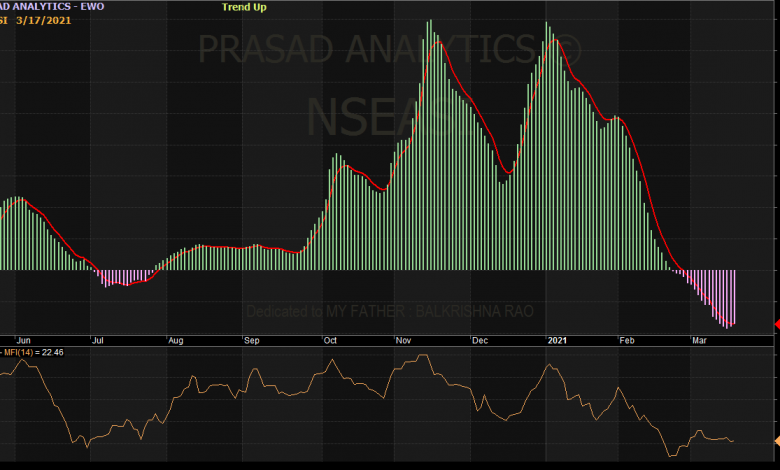Select the 2021 year marker
Screen dimensions: 780x470
[x=557, y=341]
